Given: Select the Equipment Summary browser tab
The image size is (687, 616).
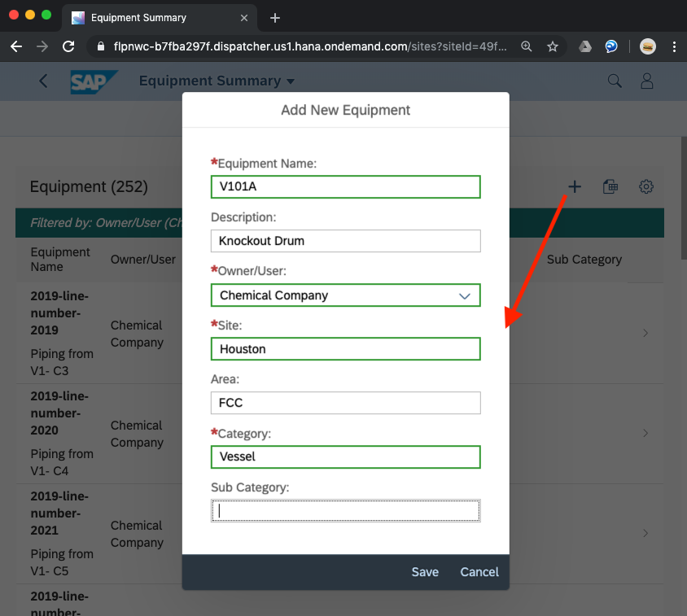Looking at the screenshot, I should click(159, 18).
